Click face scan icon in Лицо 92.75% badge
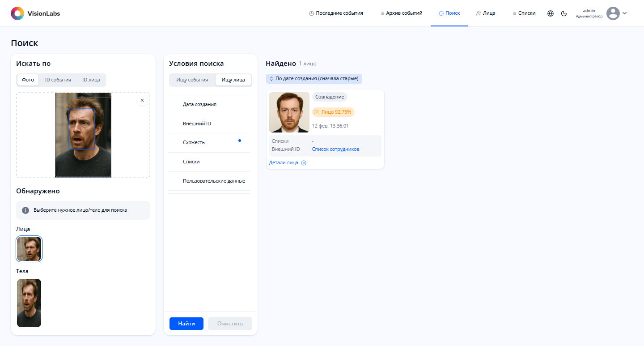 317,112
